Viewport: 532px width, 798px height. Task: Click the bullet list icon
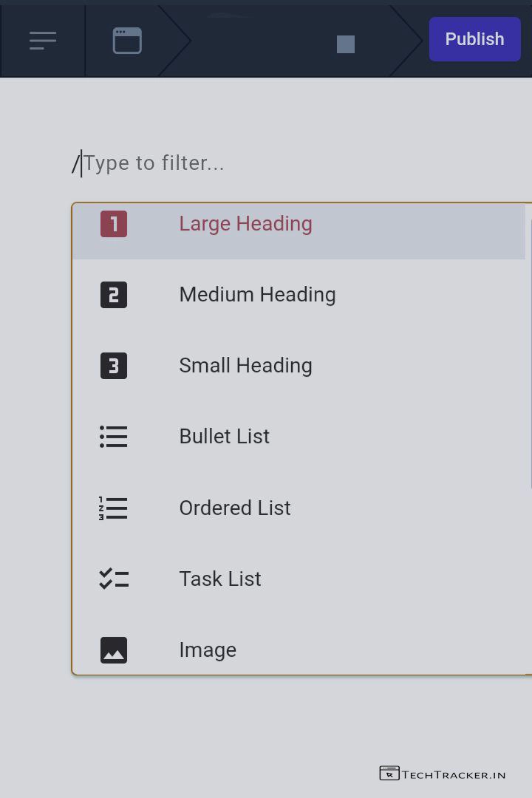[114, 437]
